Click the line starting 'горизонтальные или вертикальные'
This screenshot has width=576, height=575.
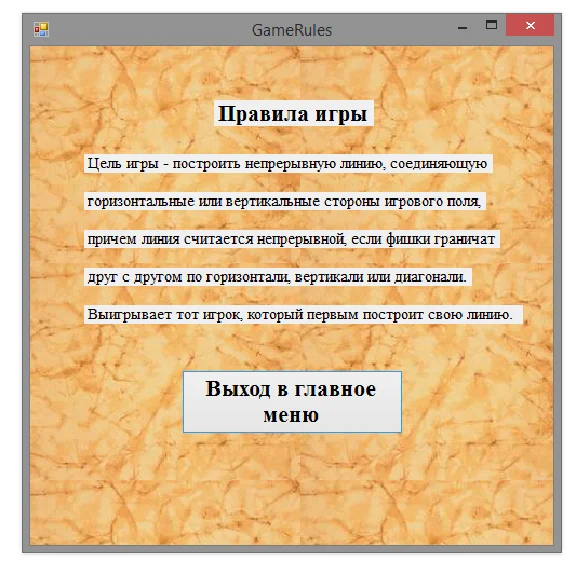coord(285,201)
